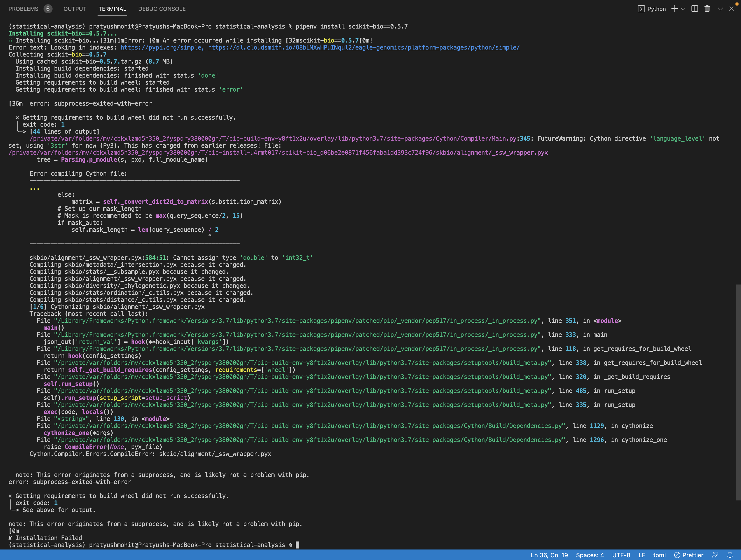
Task: Follow the pypi.org simple index link
Action: coord(162,48)
